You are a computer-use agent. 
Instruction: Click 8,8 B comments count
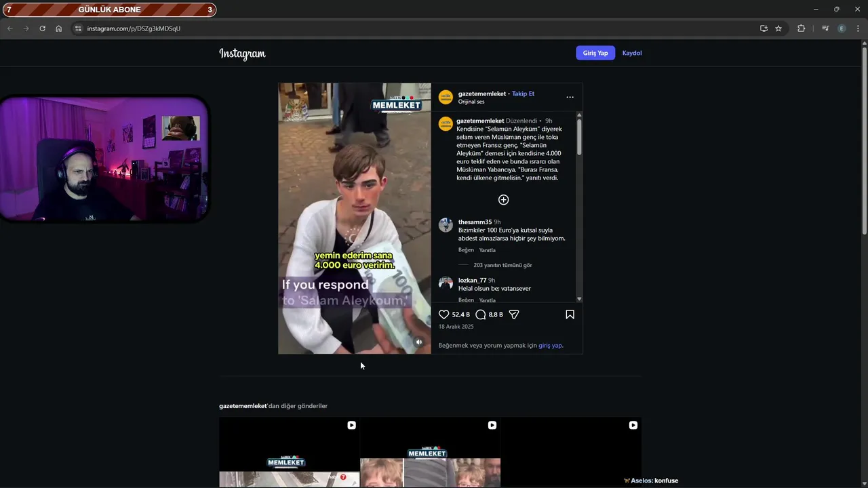pyautogui.click(x=496, y=314)
